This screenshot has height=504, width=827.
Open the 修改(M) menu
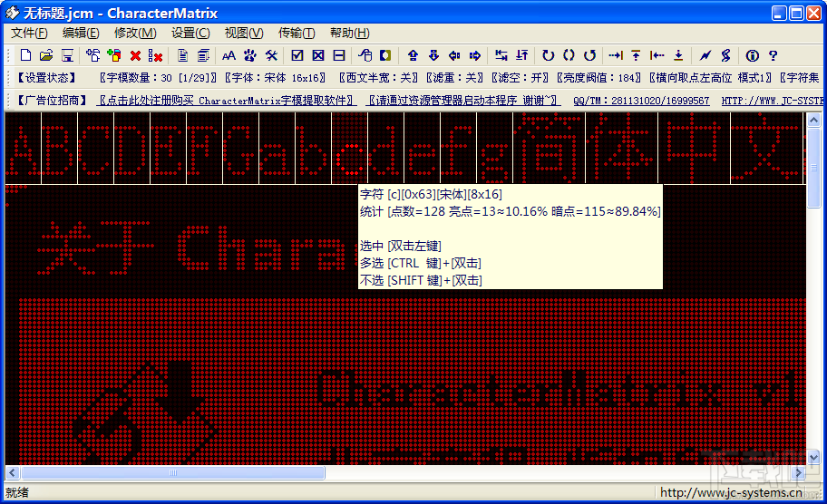pos(135,34)
